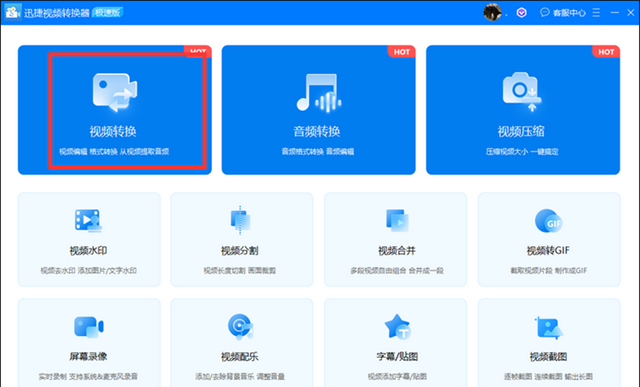Minimize the converter window
The height and width of the screenshot is (387, 640).
pos(614,13)
